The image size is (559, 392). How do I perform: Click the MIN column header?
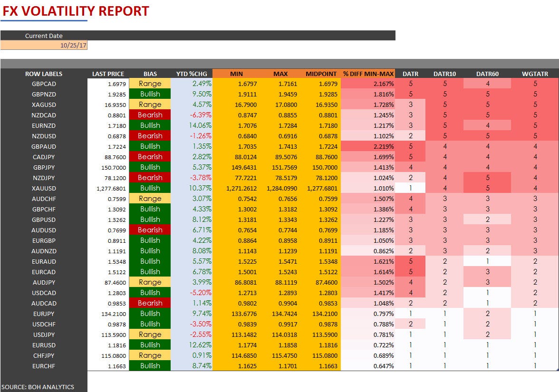(236, 74)
